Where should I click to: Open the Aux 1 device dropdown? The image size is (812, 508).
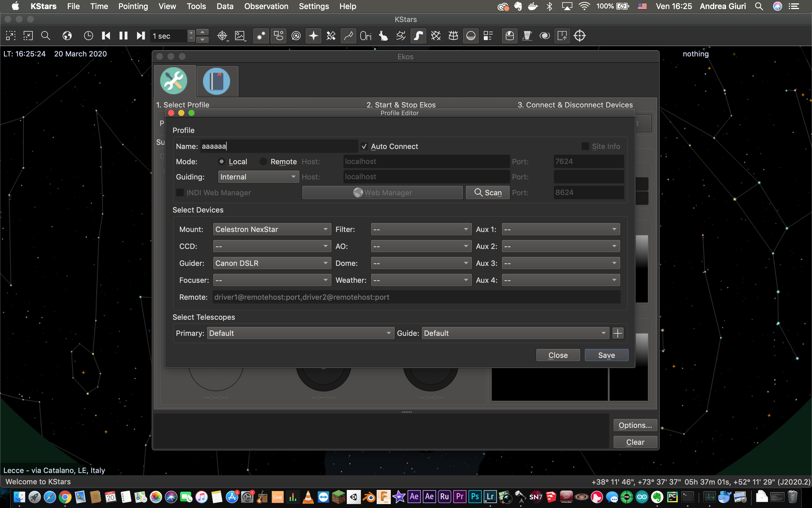coord(561,229)
